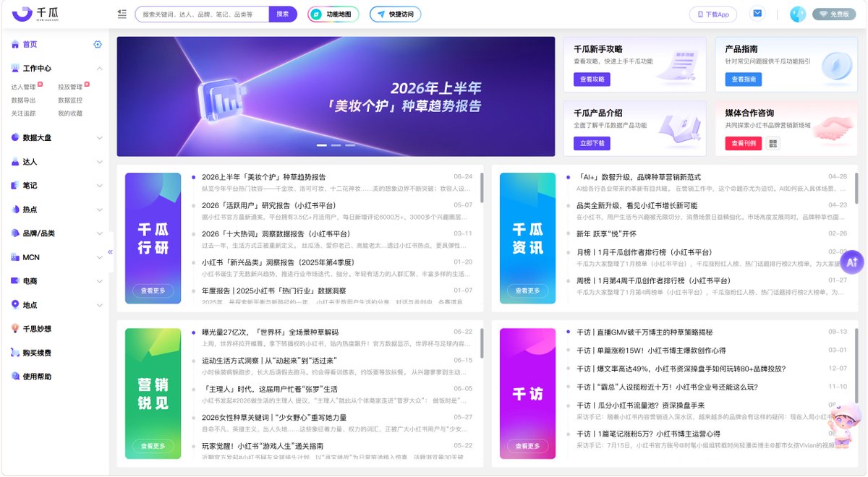
Task: Open 数据监控 under 工作中心
Action: [70, 100]
